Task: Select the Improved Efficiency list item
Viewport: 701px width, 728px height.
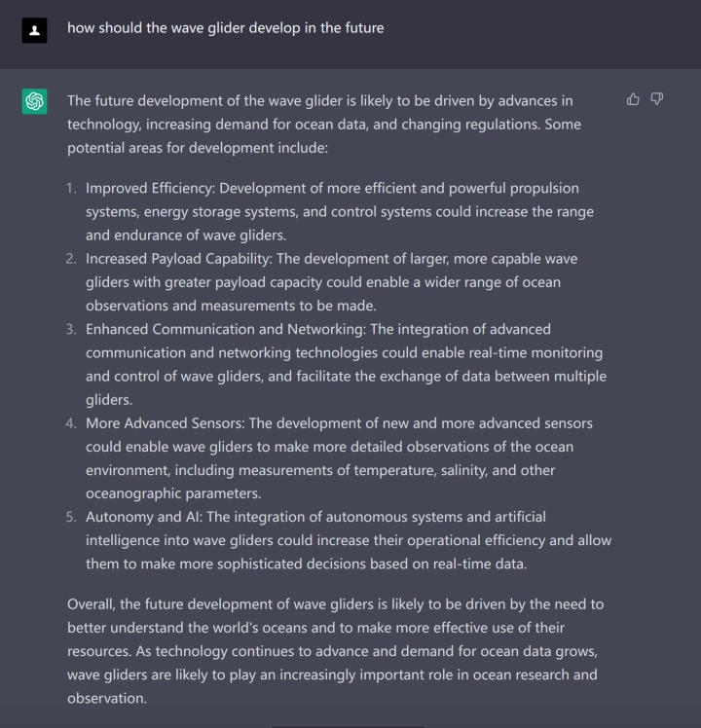Action: (340, 212)
